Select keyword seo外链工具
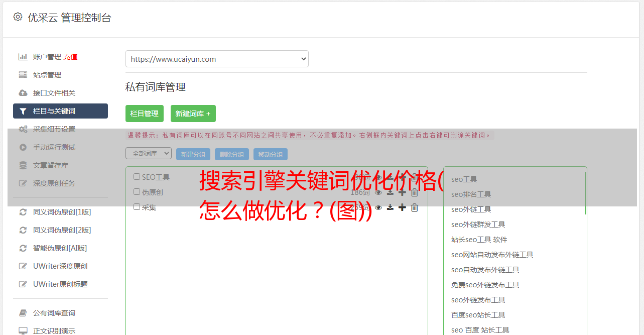 471,209
